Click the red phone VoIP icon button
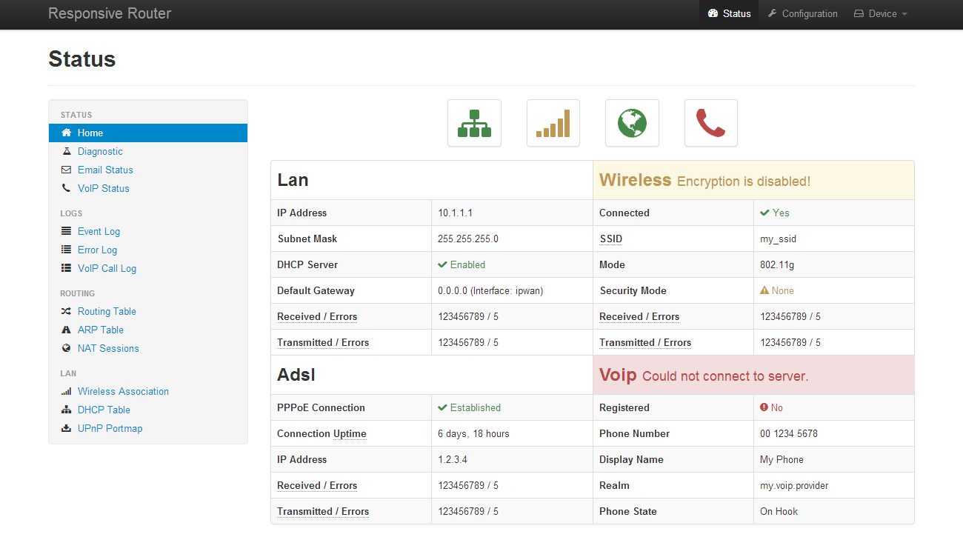963x560 pixels. click(710, 123)
